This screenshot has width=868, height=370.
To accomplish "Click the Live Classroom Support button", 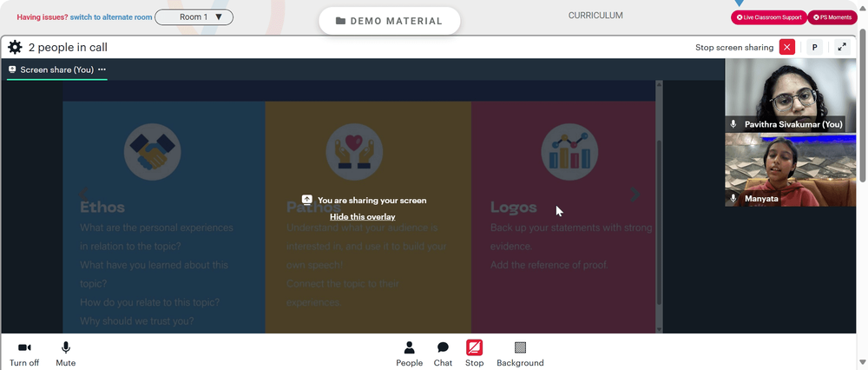I will click(769, 17).
